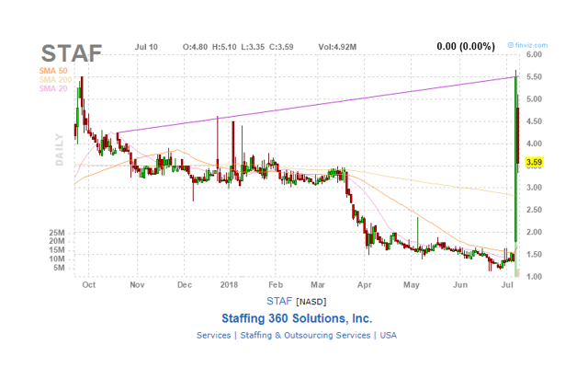
Task: Click the L:3.35 low price value
Action: [x=253, y=47]
